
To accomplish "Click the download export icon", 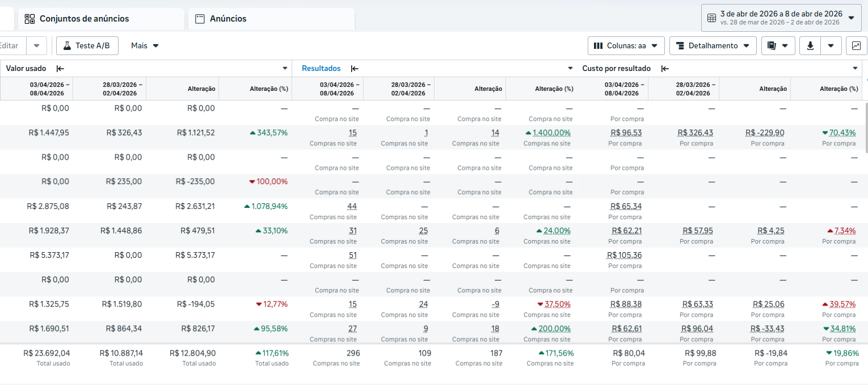I will pos(810,46).
